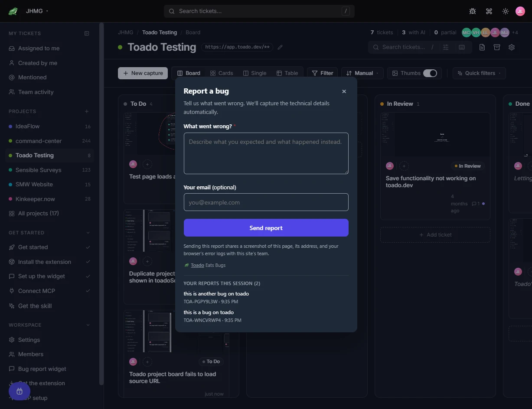Add a project with the plus icon
The width and height of the screenshot is (532, 409).
point(87,111)
